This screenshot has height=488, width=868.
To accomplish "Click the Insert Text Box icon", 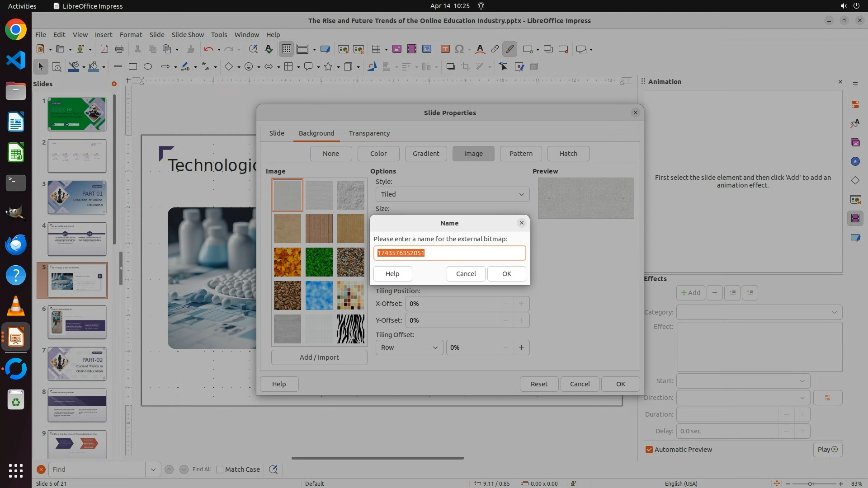I will tap(445, 49).
